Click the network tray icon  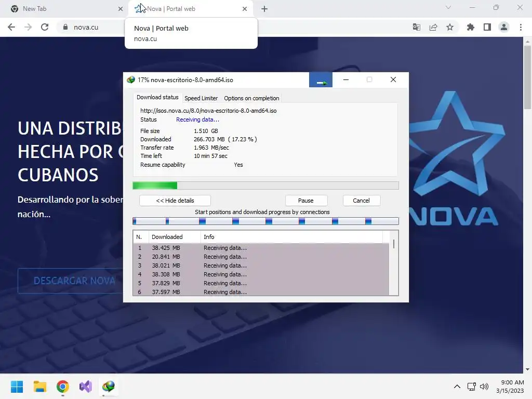pos(471,387)
